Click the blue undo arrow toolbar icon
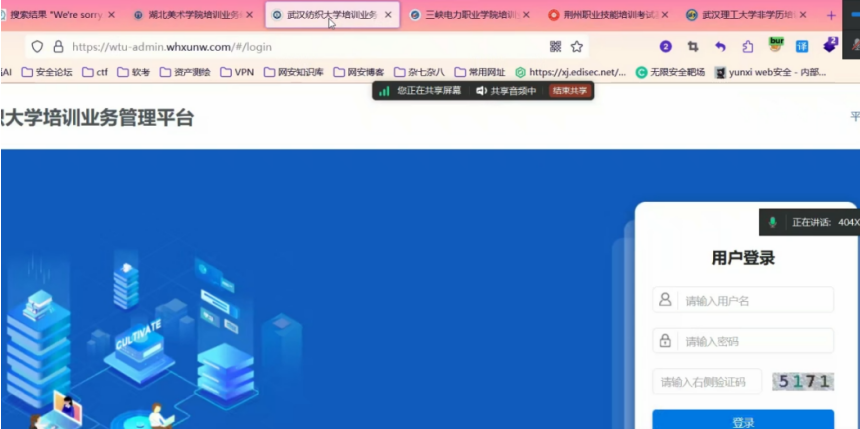Image resolution: width=860 pixels, height=429 pixels. click(720, 47)
